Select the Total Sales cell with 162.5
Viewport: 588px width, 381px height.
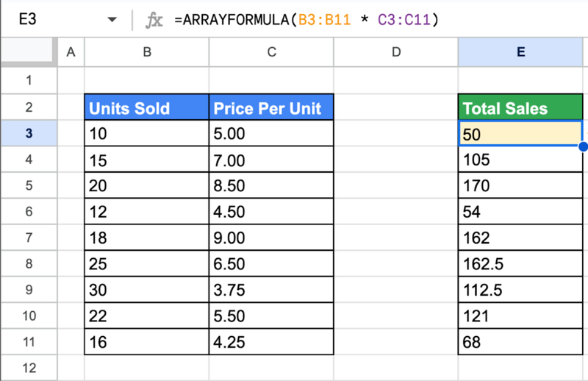(x=520, y=263)
